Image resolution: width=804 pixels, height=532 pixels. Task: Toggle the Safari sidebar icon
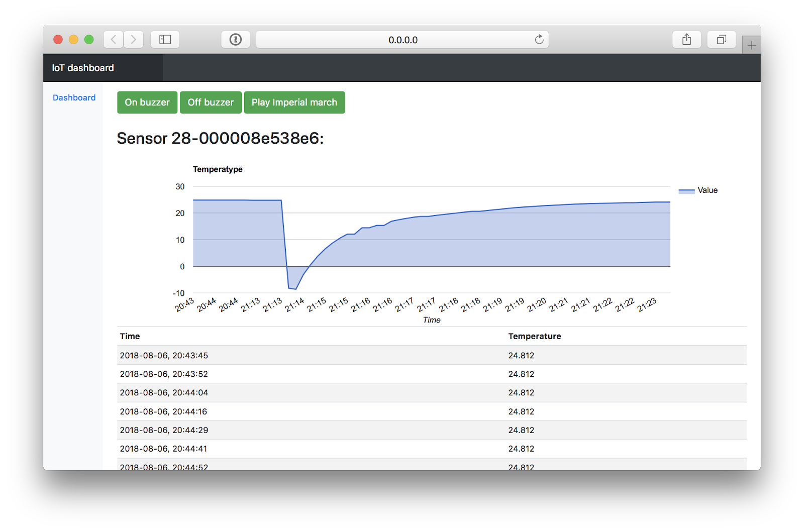(x=165, y=39)
